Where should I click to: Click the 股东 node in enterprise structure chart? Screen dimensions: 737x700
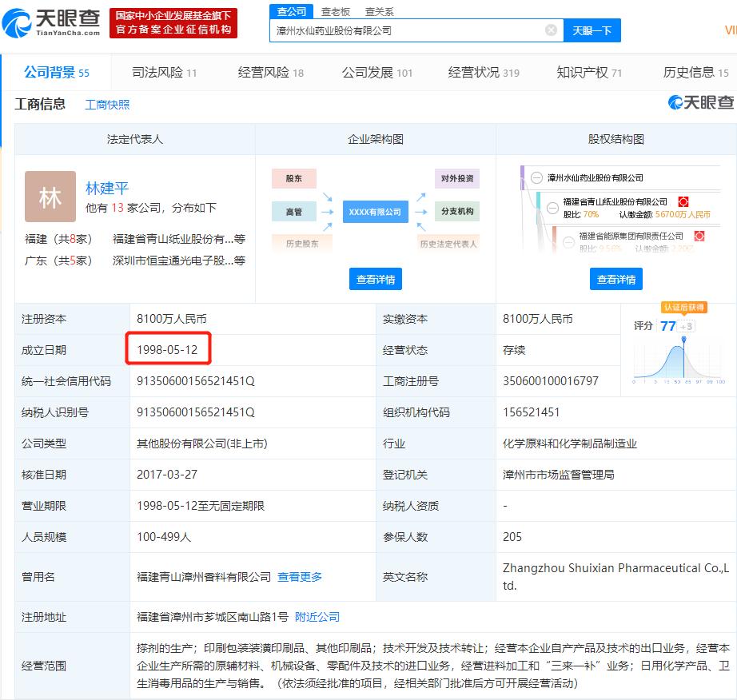[293, 178]
